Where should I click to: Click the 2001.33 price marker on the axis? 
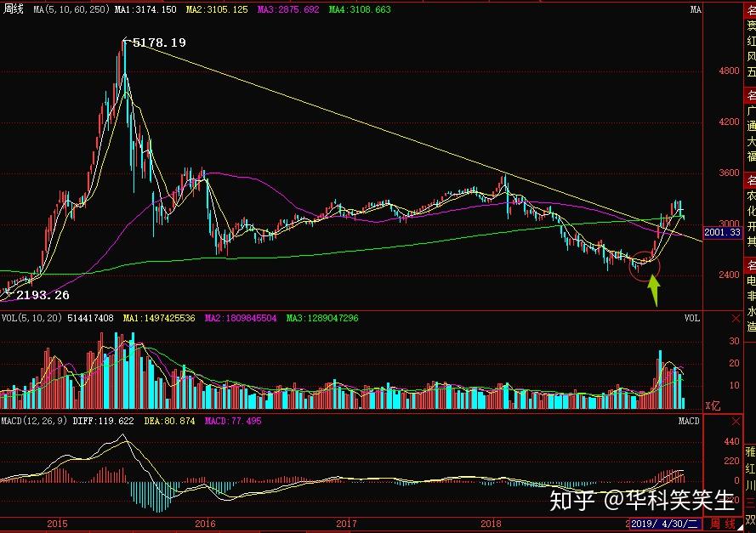pos(723,231)
